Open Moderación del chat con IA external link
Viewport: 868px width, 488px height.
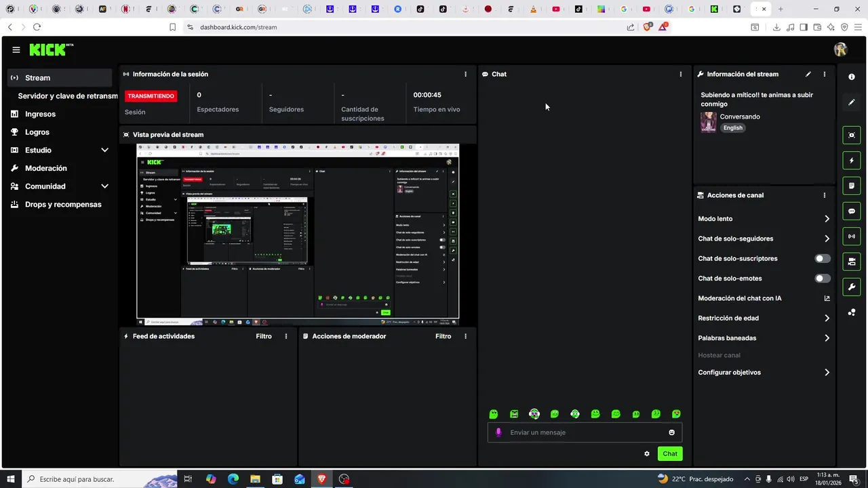pyautogui.click(x=827, y=298)
